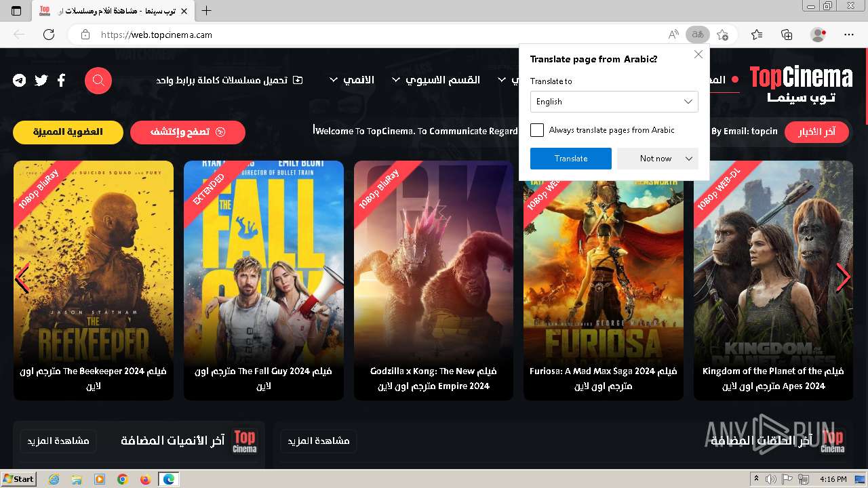Screen dimensions: 868x488
Task: Open Internet Explorer from the taskbar
Action: click(x=54, y=479)
